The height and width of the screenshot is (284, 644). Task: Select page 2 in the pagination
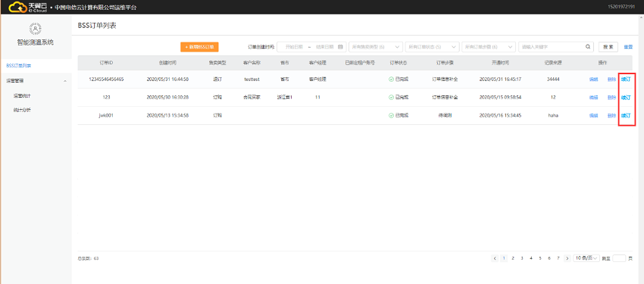point(513,258)
